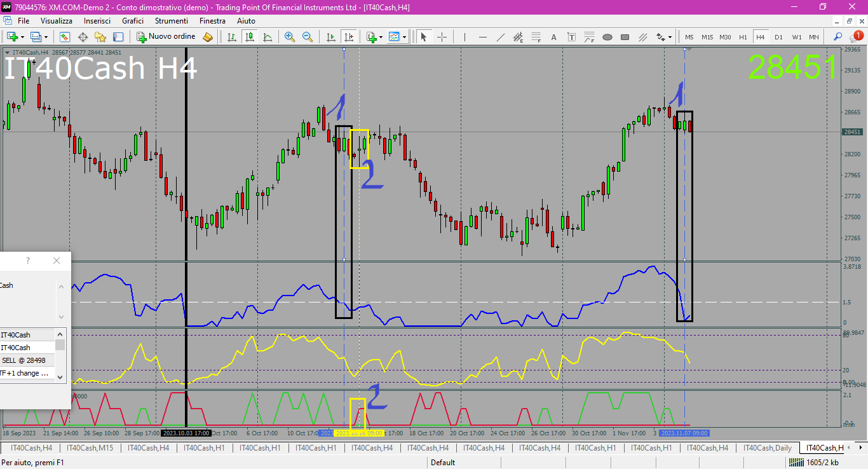Toggle the Terminal panel icon
The height and width of the screenshot is (469, 868).
118,37
